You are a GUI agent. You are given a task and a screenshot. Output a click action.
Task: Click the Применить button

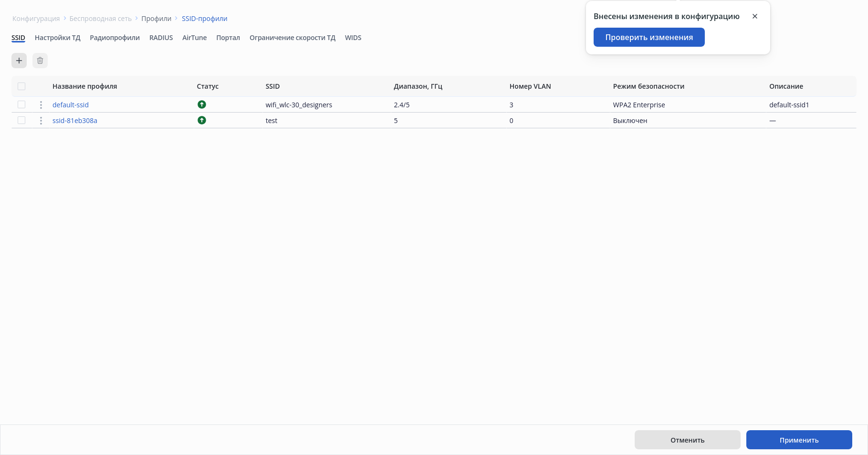click(799, 440)
